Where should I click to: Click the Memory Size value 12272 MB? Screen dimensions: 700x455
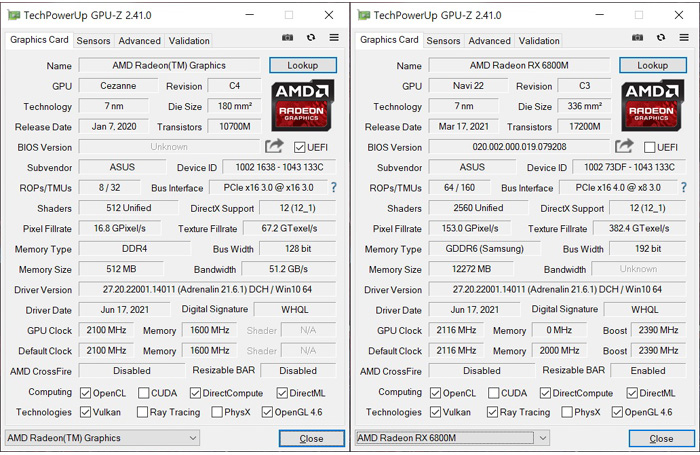click(471, 269)
